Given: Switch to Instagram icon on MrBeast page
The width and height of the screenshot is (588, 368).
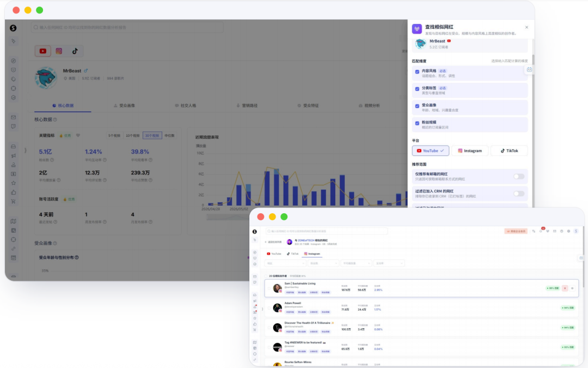Looking at the screenshot, I should [59, 51].
